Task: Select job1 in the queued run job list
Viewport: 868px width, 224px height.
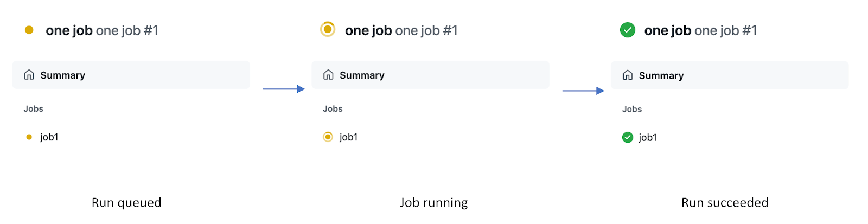Action: 49,137
